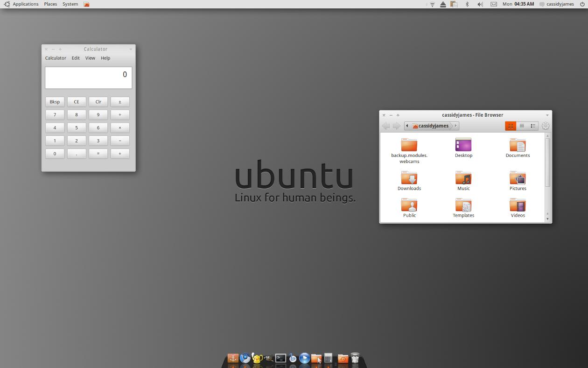Select the Documents folder
The image size is (588, 368).
pyautogui.click(x=518, y=148)
